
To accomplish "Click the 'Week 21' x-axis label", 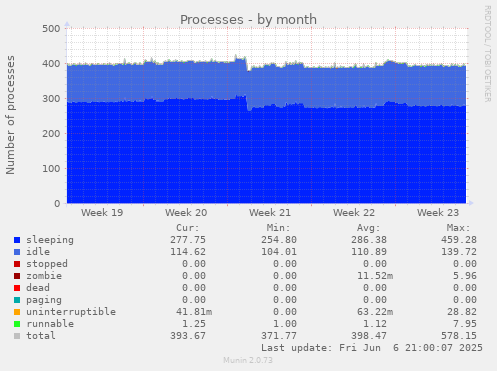I will (x=270, y=213).
